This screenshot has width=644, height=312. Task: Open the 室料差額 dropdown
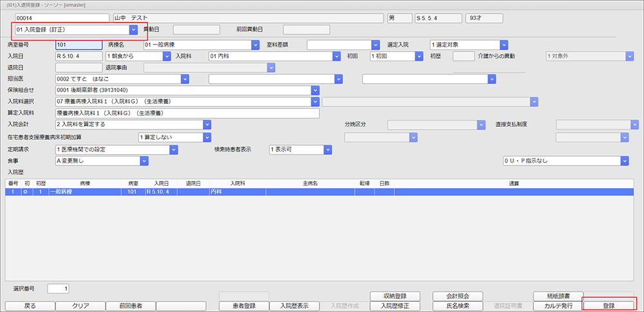pyautogui.click(x=375, y=45)
